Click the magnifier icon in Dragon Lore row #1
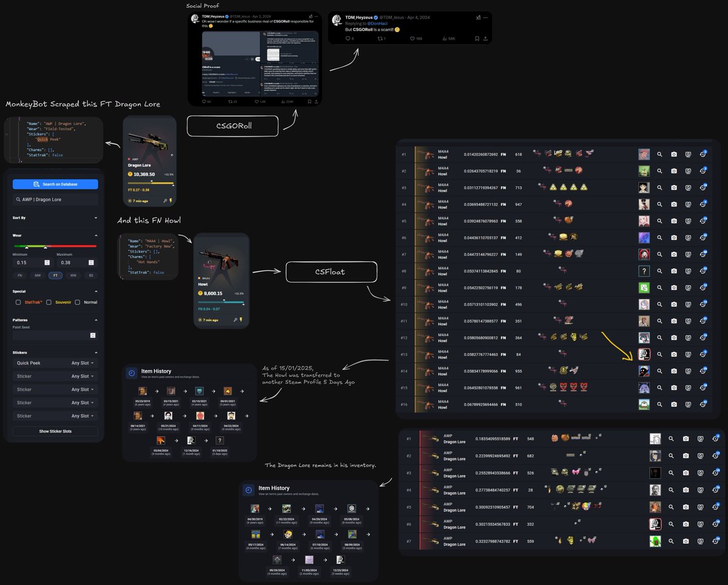The image size is (728, 585). point(671,439)
